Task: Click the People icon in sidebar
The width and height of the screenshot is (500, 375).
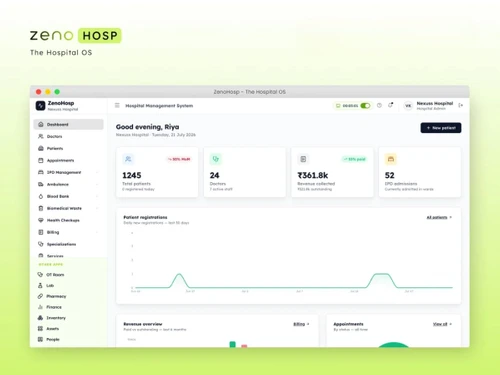Action: 40,339
